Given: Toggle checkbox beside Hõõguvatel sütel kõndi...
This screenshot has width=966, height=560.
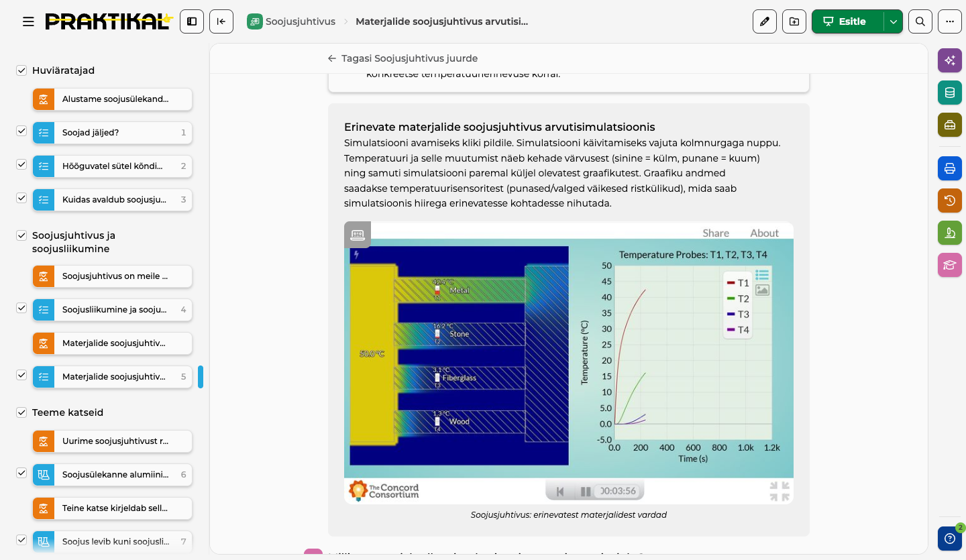Looking at the screenshot, I should (21, 164).
